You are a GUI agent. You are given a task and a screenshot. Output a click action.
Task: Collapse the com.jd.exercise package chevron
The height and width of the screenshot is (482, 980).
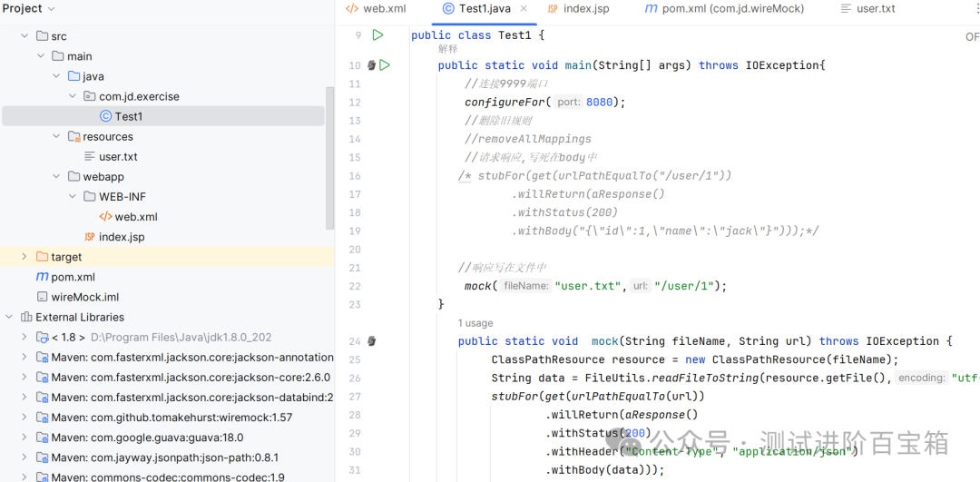click(x=73, y=96)
